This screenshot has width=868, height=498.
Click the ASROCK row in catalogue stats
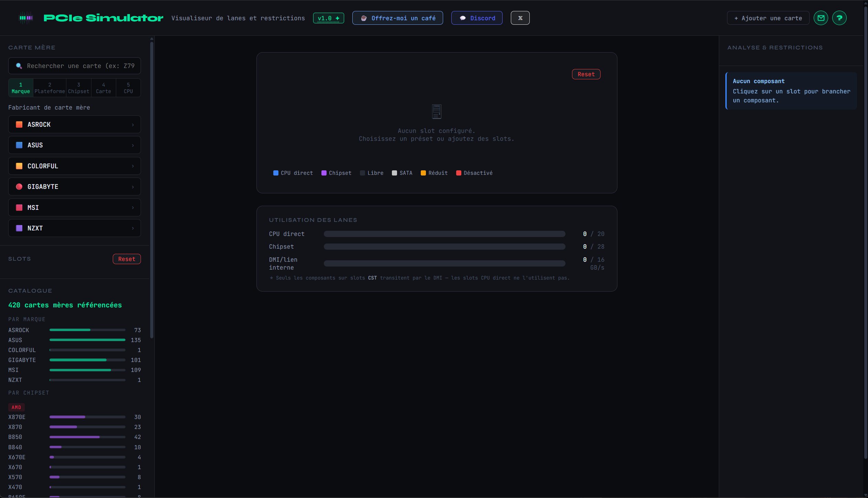click(75, 330)
